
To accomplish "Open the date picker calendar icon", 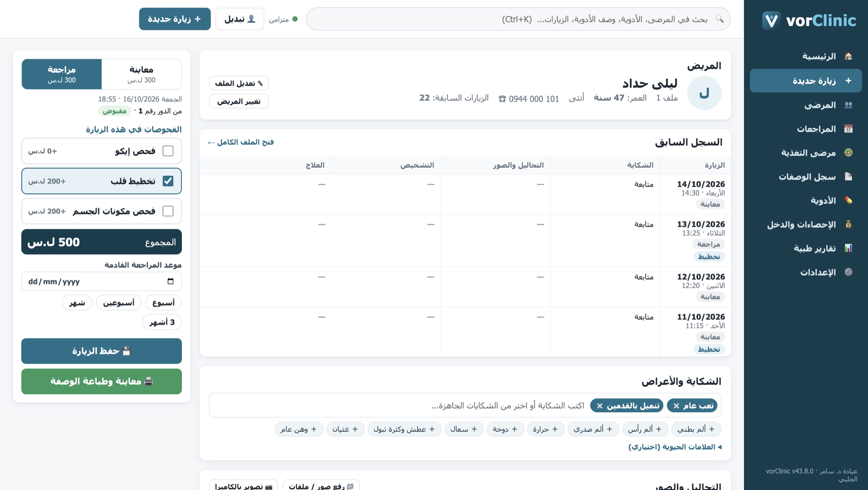I will [170, 281].
